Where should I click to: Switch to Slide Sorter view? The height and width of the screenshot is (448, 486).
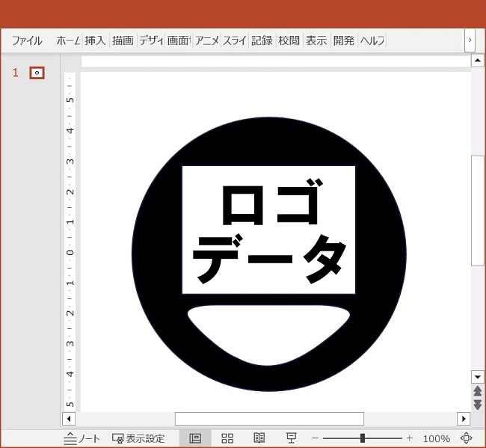pos(228,438)
